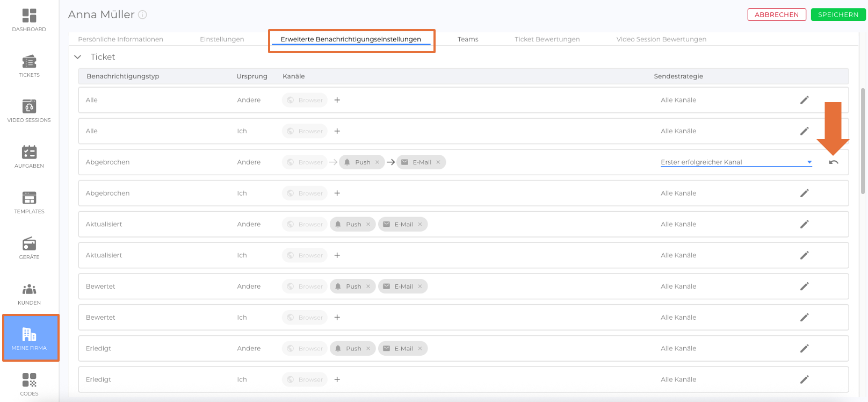Click the Speichern button
The image size is (868, 402).
838,15
